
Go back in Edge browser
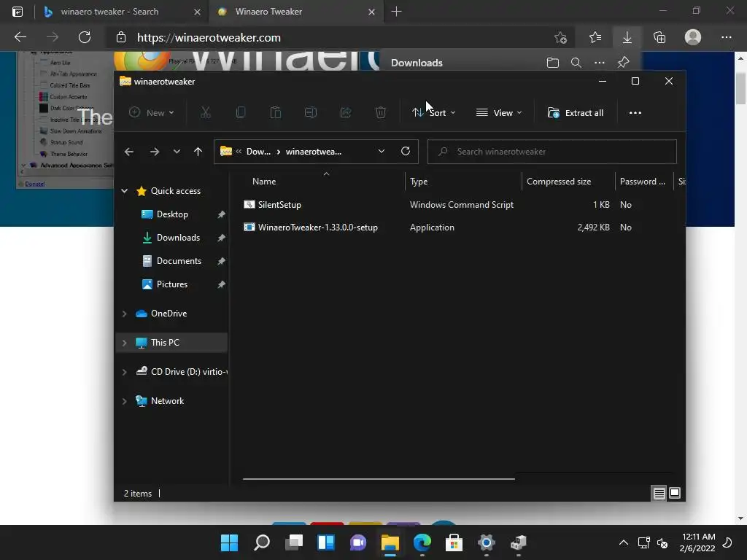[x=20, y=37]
